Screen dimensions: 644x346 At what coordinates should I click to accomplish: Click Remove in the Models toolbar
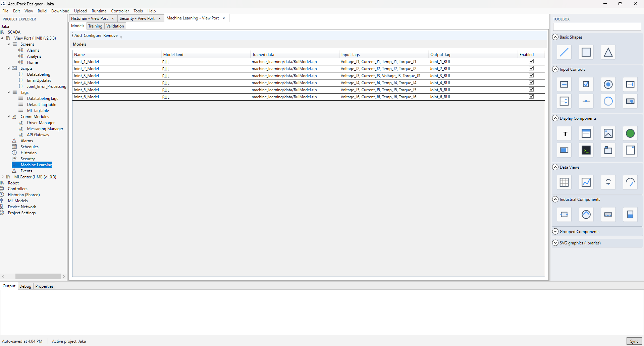coord(110,36)
